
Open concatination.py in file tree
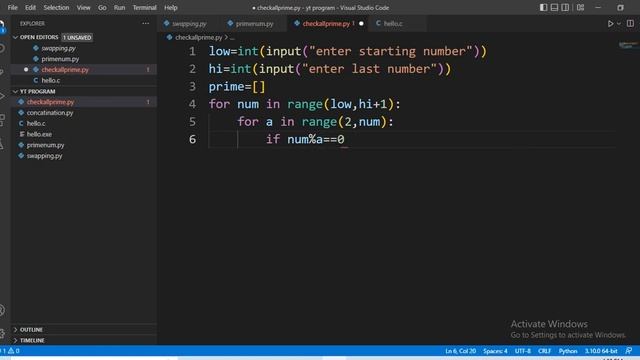pos(84,113)
